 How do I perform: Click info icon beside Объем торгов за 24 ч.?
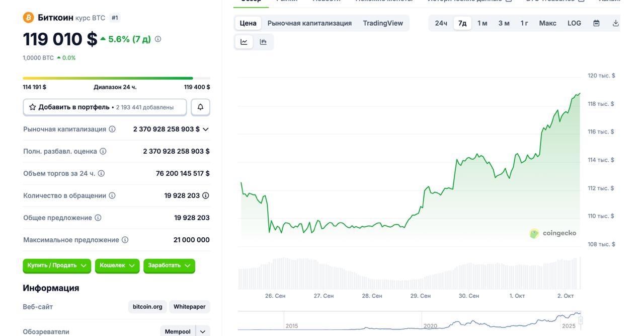(x=101, y=174)
